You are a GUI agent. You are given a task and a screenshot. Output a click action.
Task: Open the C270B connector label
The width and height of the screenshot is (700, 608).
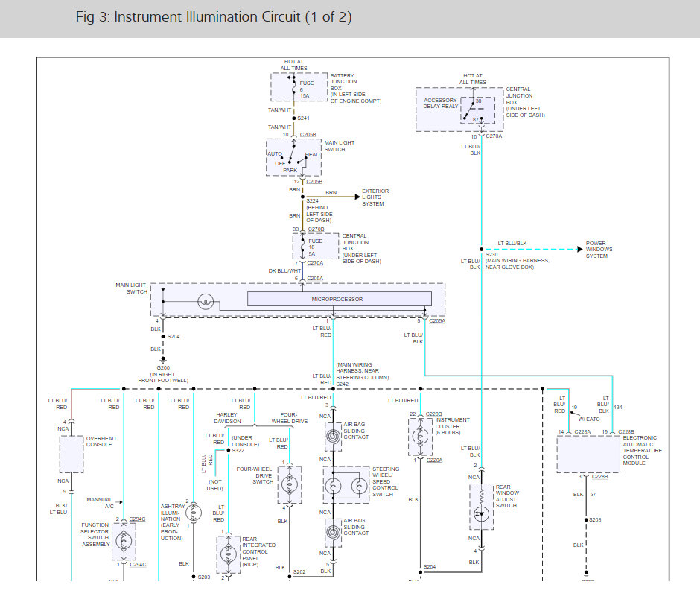(316, 229)
